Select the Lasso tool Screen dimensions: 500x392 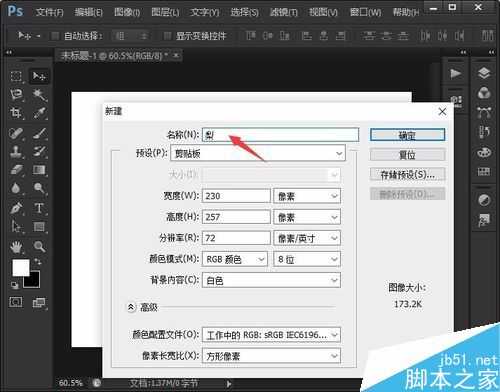point(16,95)
